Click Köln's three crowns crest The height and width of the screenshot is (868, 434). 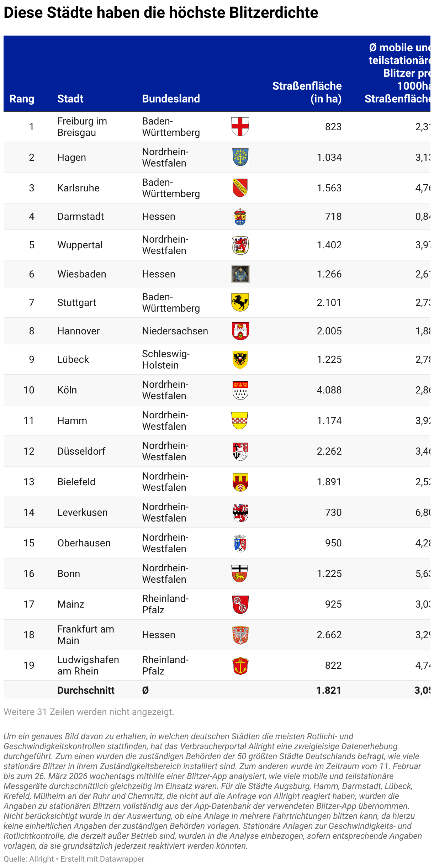click(x=240, y=390)
